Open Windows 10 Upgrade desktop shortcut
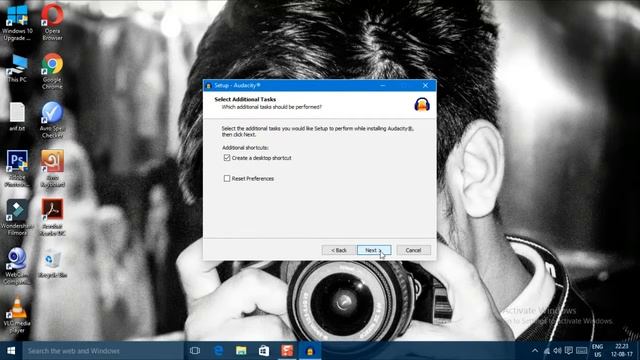The height and width of the screenshot is (360, 640). (x=17, y=21)
